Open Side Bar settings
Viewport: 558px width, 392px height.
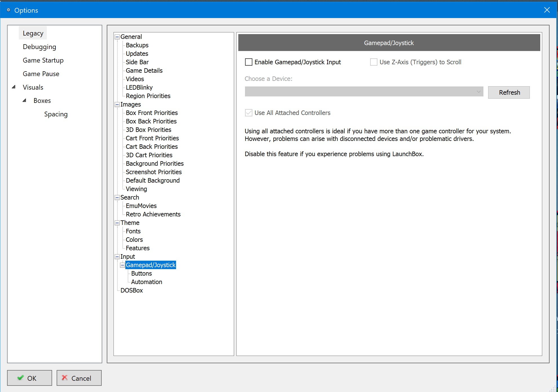tap(137, 62)
